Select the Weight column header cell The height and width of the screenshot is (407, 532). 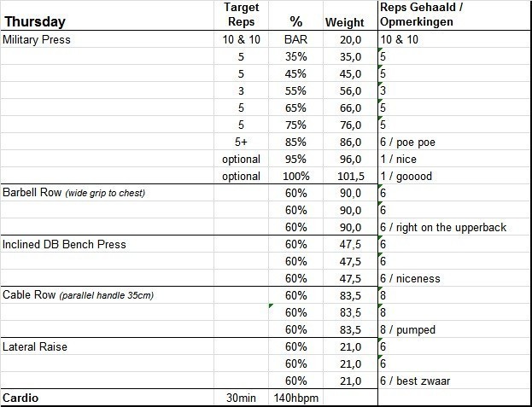[344, 22]
